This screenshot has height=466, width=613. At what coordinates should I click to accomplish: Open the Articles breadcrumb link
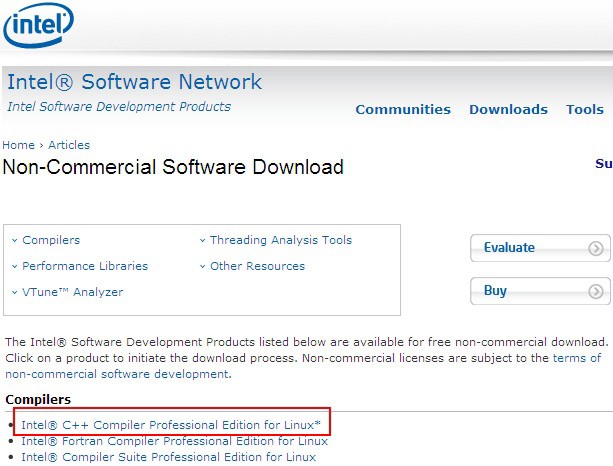[x=69, y=145]
